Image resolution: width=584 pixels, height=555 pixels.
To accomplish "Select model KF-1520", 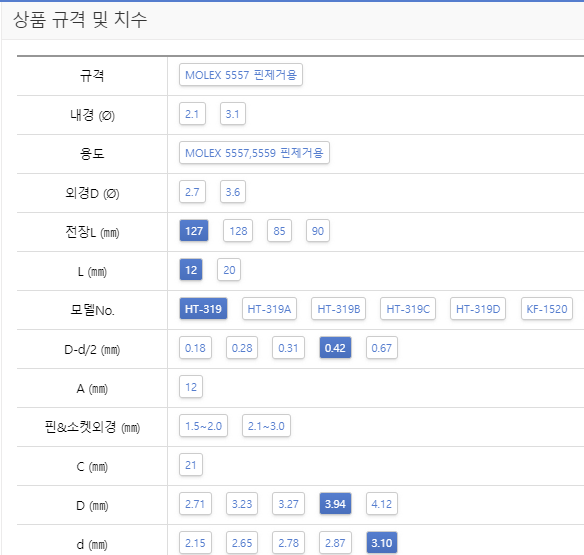I will 547,309.
